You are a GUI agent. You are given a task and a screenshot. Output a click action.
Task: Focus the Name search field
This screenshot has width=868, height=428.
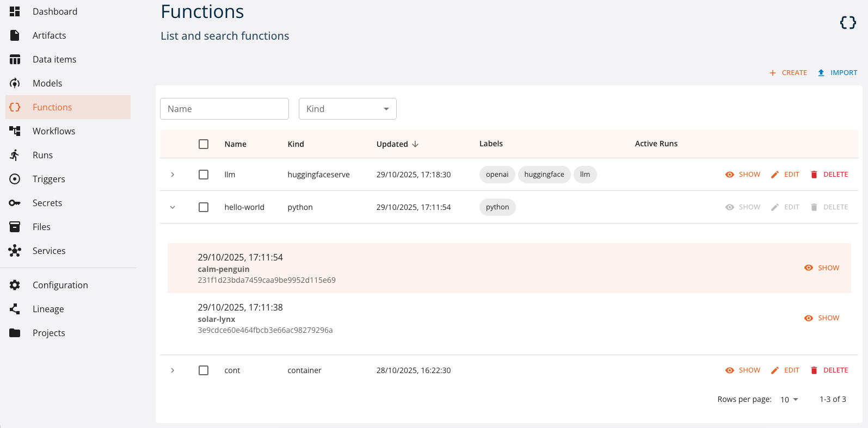(224, 109)
